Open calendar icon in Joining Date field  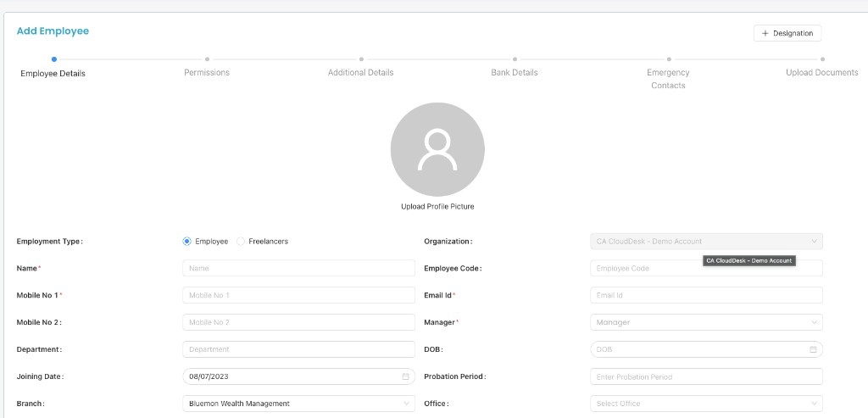[x=405, y=376]
